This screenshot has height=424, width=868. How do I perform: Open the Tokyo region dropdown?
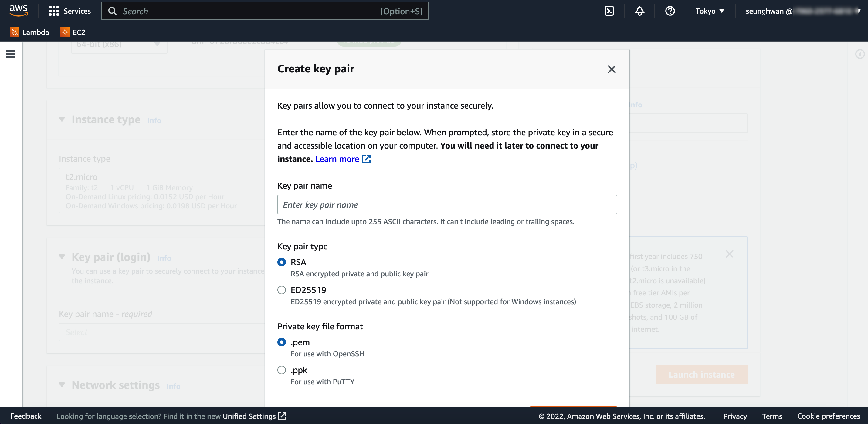pyautogui.click(x=710, y=11)
